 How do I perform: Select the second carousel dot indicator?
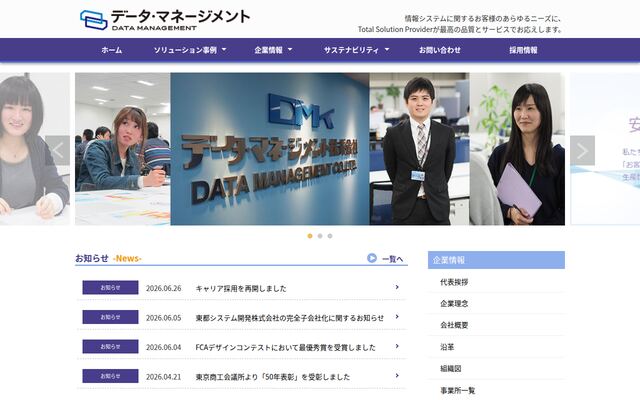320,236
